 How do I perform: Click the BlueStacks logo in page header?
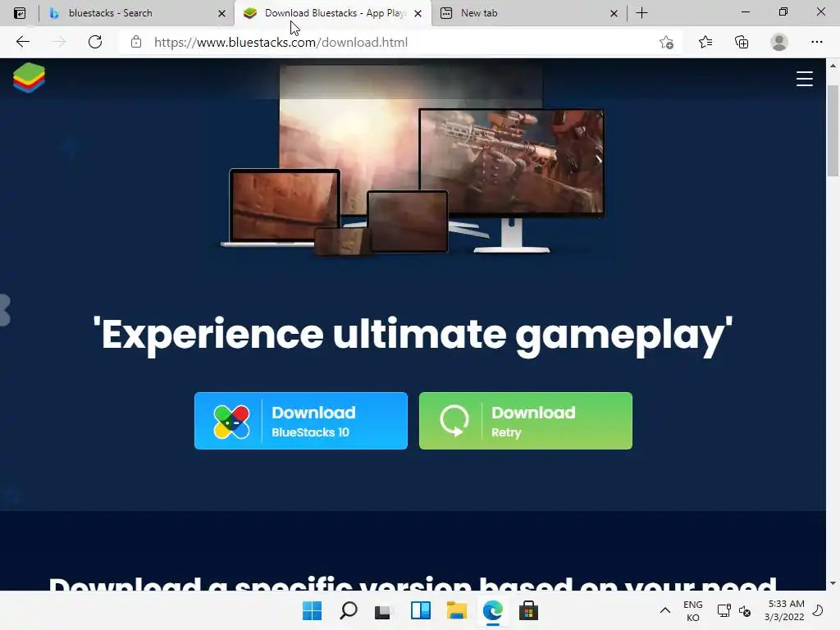29,78
